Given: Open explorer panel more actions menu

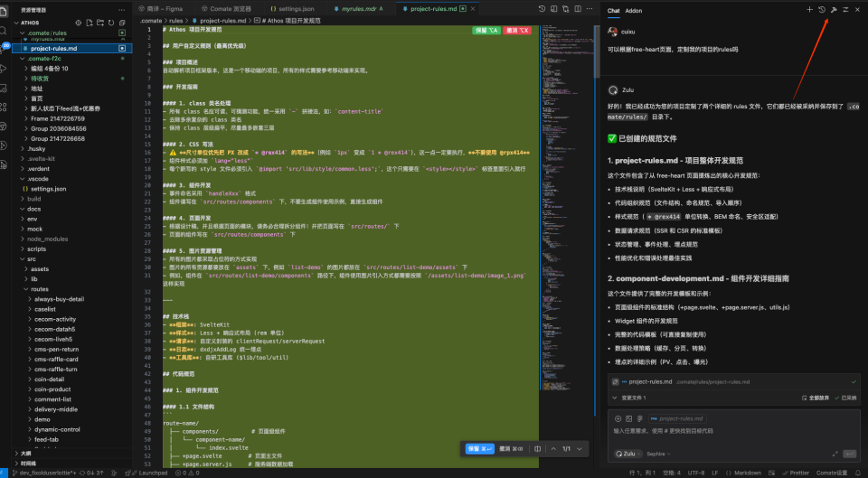Looking at the screenshot, I should pyautogui.click(x=122, y=10).
